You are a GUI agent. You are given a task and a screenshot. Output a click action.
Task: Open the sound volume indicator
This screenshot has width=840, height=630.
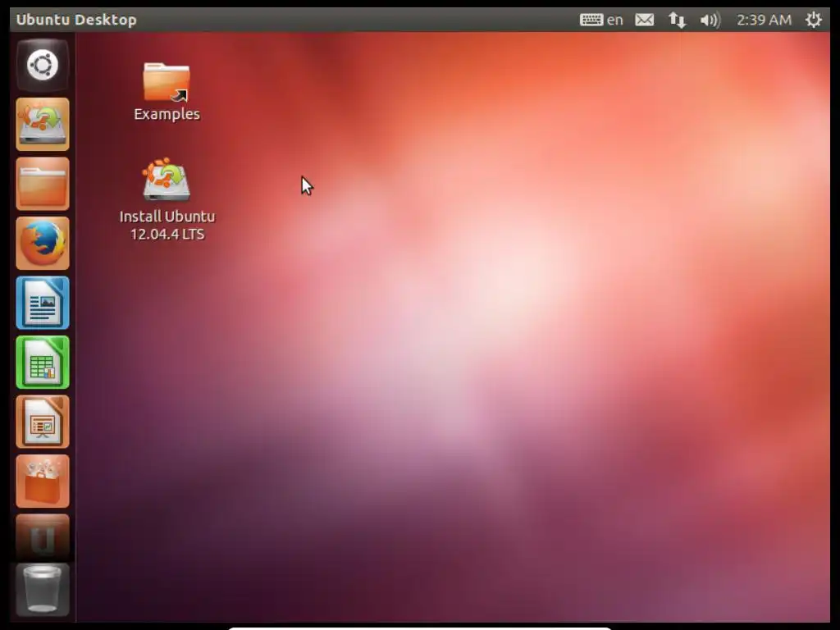[710, 20]
